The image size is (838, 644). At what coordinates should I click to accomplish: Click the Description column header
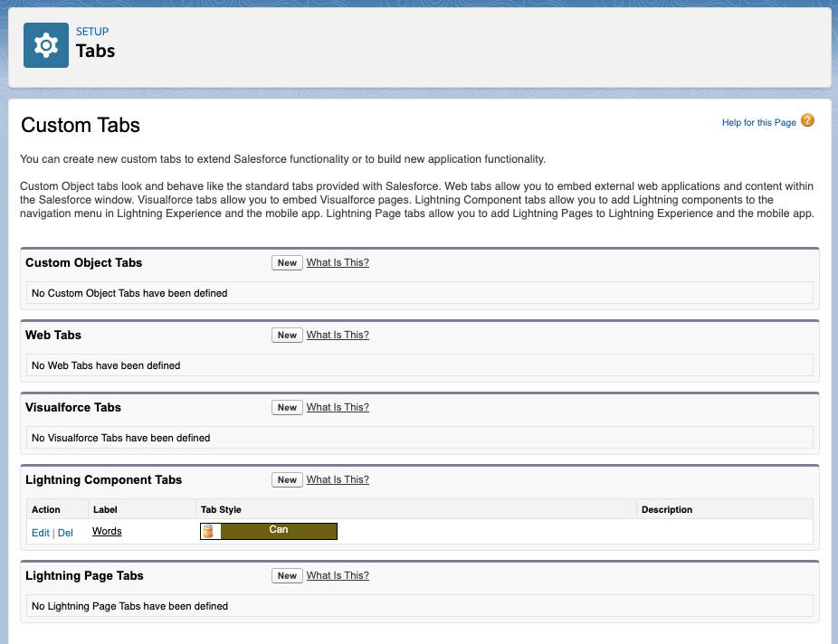666,509
